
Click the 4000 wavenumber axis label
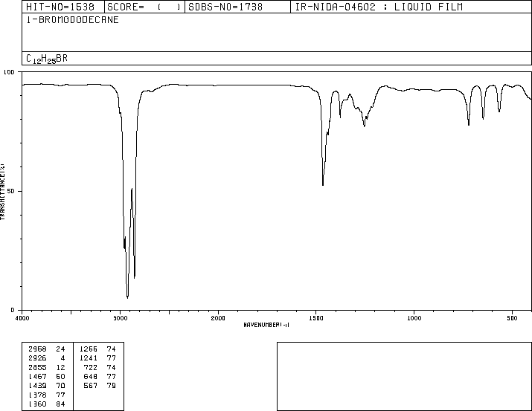click(22, 318)
